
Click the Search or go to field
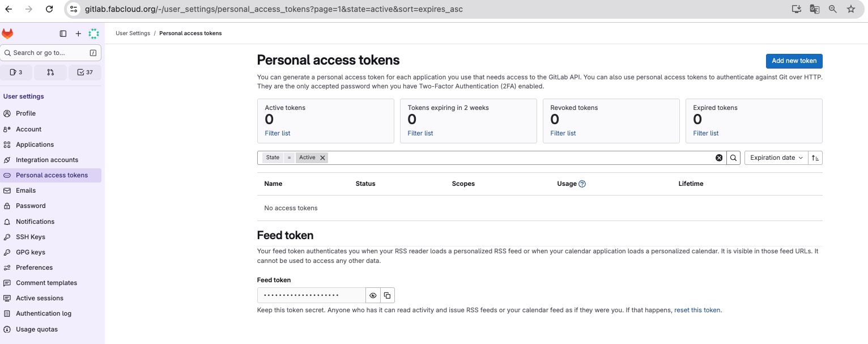(x=51, y=53)
